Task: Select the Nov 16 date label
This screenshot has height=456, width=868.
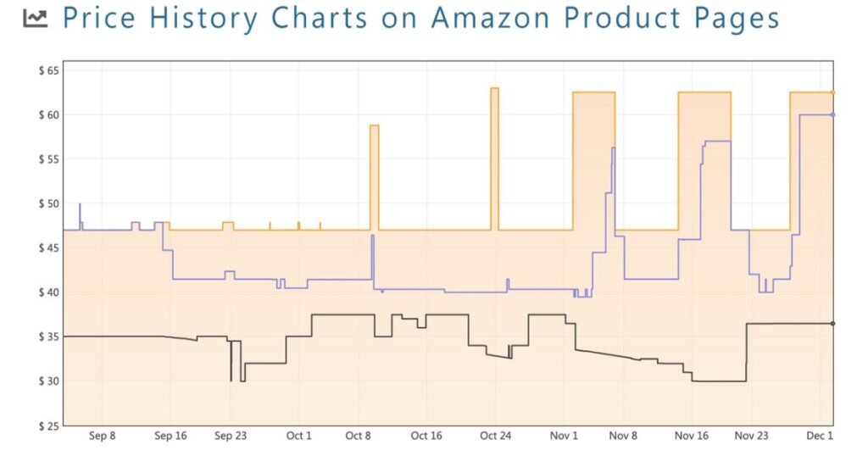Action: (x=692, y=436)
